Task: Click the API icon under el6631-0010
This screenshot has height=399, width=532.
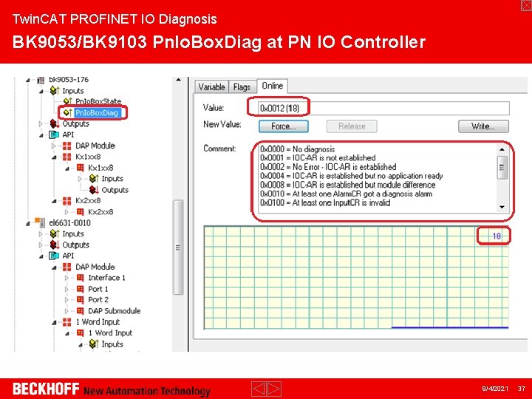Action: (x=54, y=256)
